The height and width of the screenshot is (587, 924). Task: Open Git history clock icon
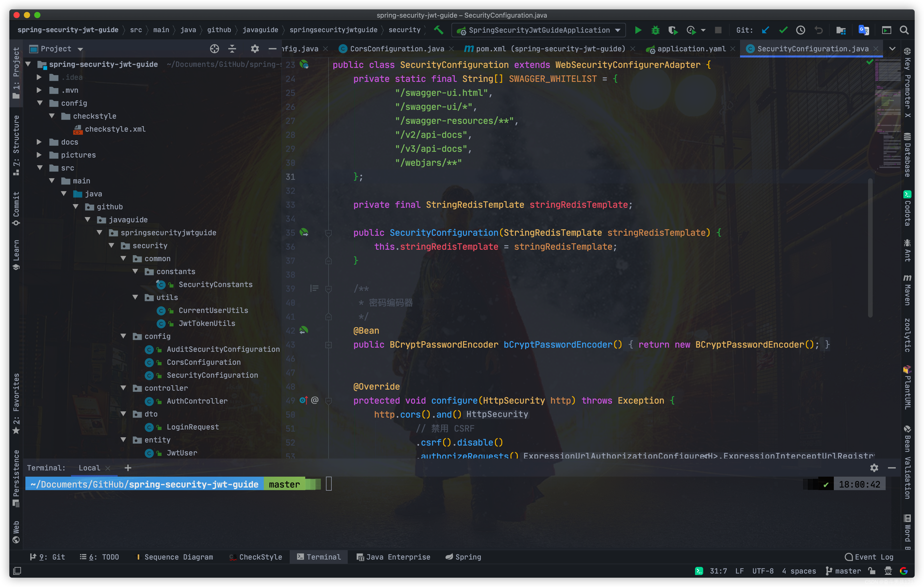pos(800,30)
